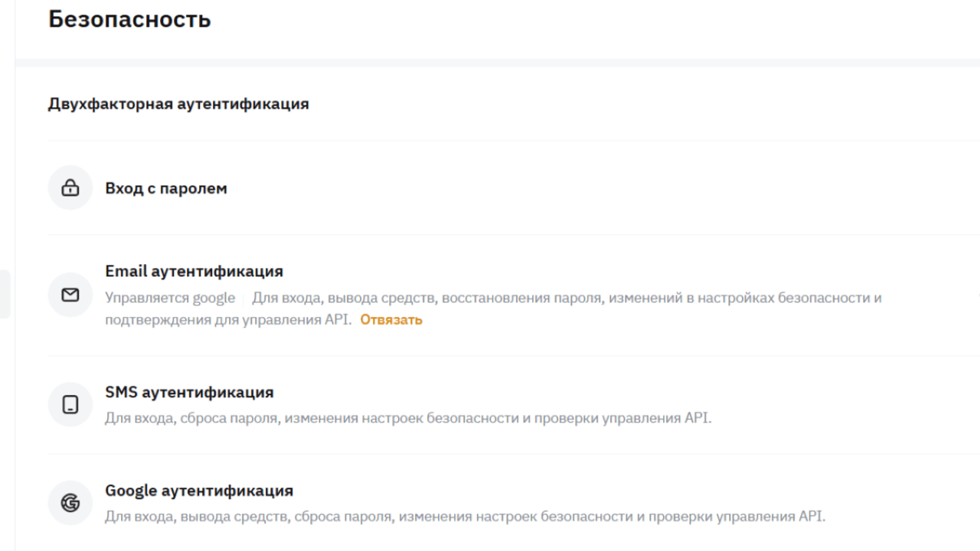Open the 'Вход с паролем' setting
This screenshot has width=980, height=551.
166,188
